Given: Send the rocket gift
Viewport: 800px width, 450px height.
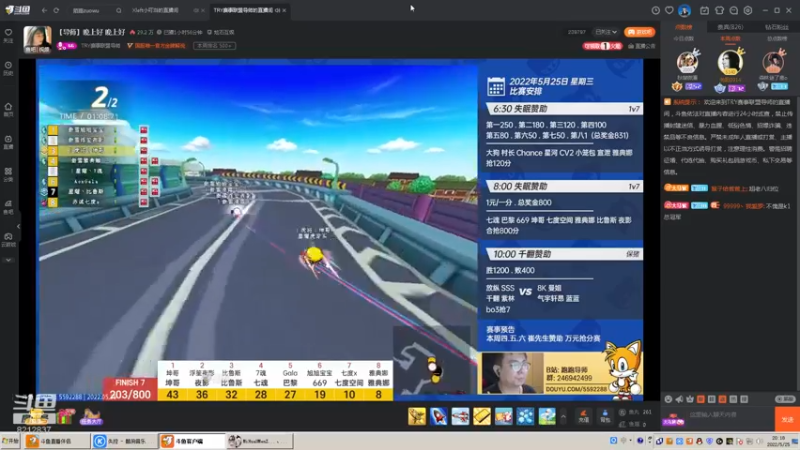Looking at the screenshot, I should click(438, 416).
